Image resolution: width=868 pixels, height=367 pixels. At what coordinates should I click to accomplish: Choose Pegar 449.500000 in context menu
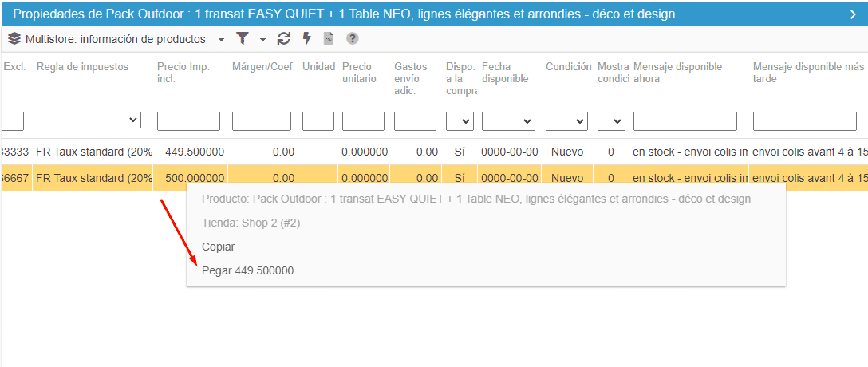click(248, 271)
